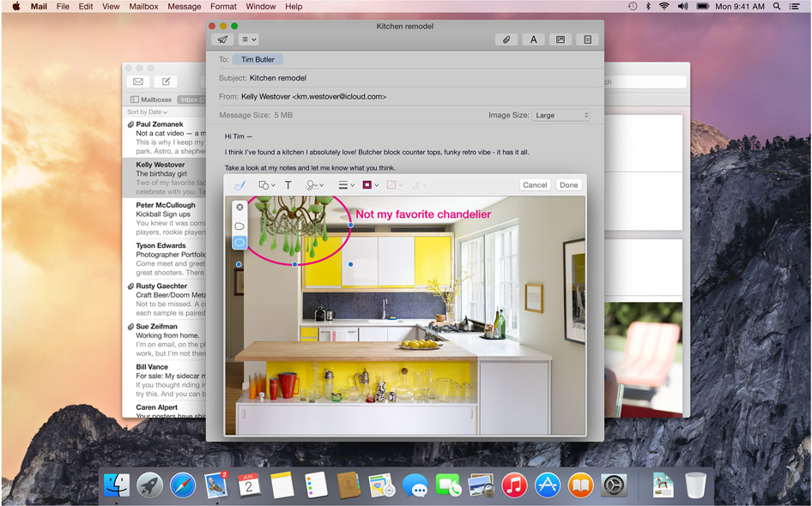Open the text style dropdown in markup
812x506 pixels.
pyautogui.click(x=418, y=185)
